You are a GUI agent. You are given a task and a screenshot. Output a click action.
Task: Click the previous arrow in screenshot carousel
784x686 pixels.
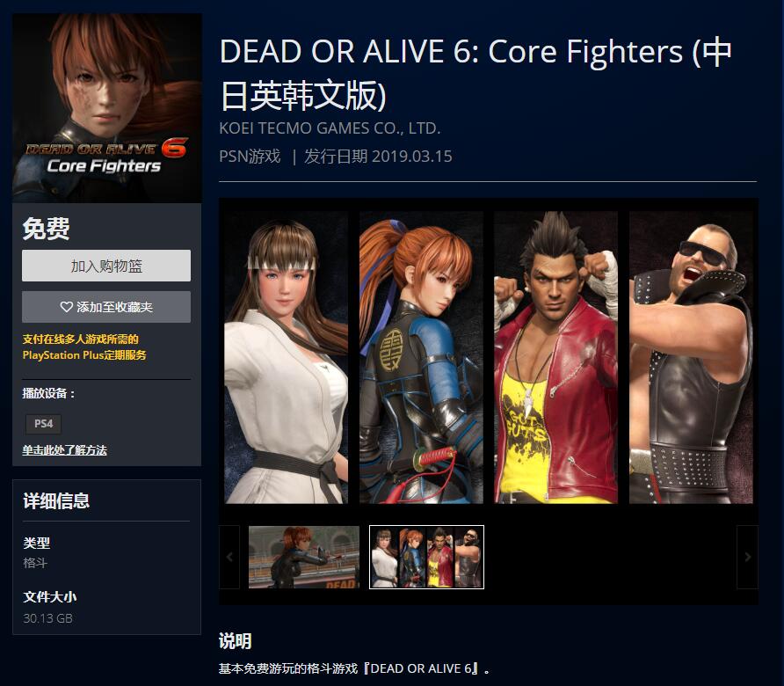[229, 557]
